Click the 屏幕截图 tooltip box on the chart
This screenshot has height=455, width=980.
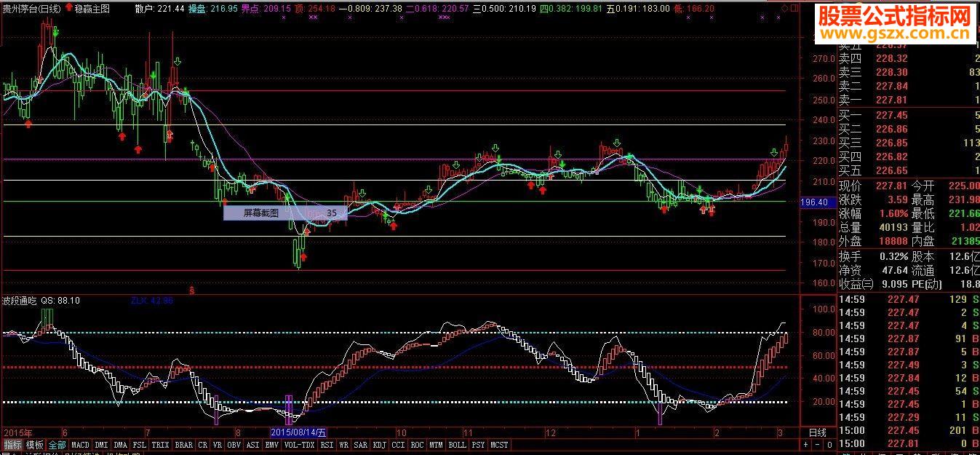click(285, 213)
